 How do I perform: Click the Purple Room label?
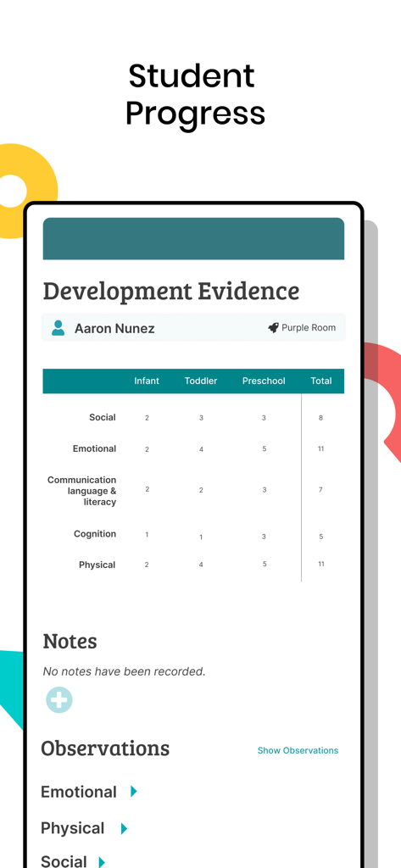[x=309, y=328]
